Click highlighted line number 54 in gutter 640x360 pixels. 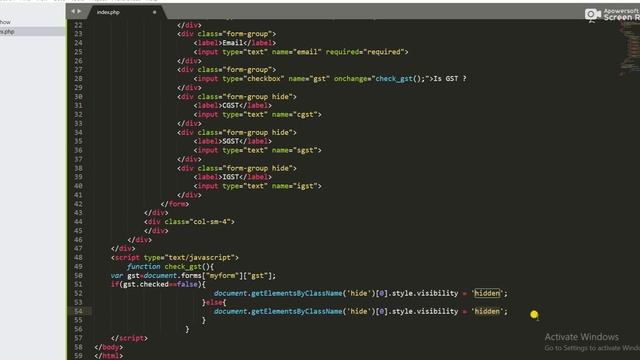pyautogui.click(x=78, y=311)
